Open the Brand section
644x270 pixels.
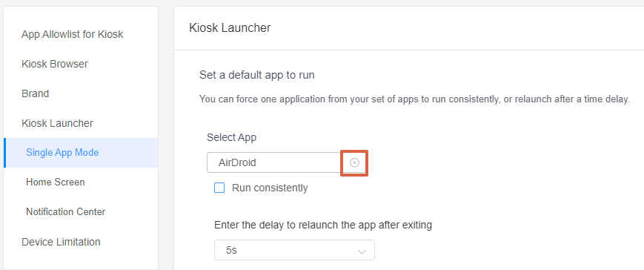pyautogui.click(x=36, y=93)
